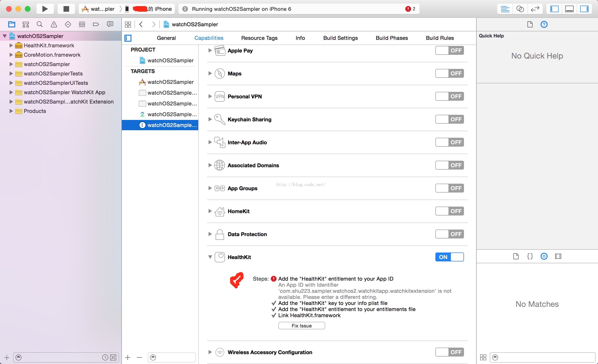Turn on Associated Domains

[449, 165]
